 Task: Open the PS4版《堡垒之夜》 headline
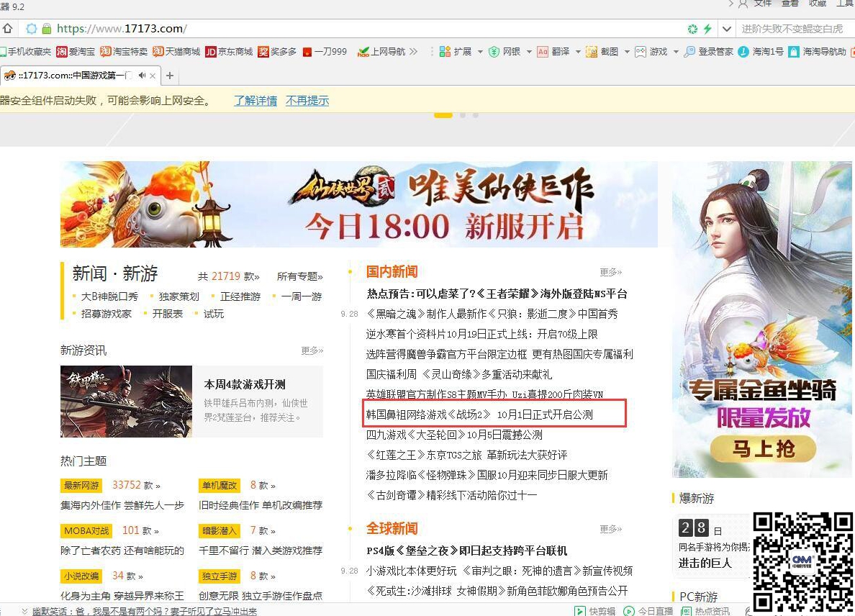point(467,551)
